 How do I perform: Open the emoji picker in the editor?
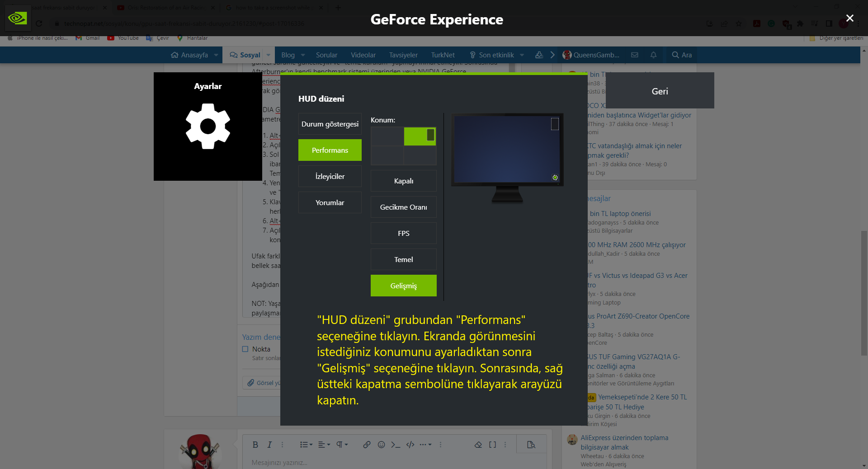pos(381,445)
